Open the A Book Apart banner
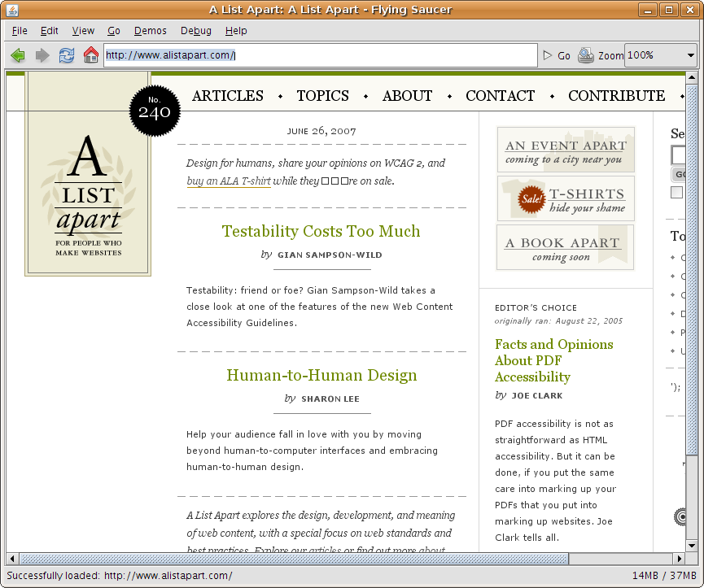Image resolution: width=704 pixels, height=588 pixels. coord(566,247)
